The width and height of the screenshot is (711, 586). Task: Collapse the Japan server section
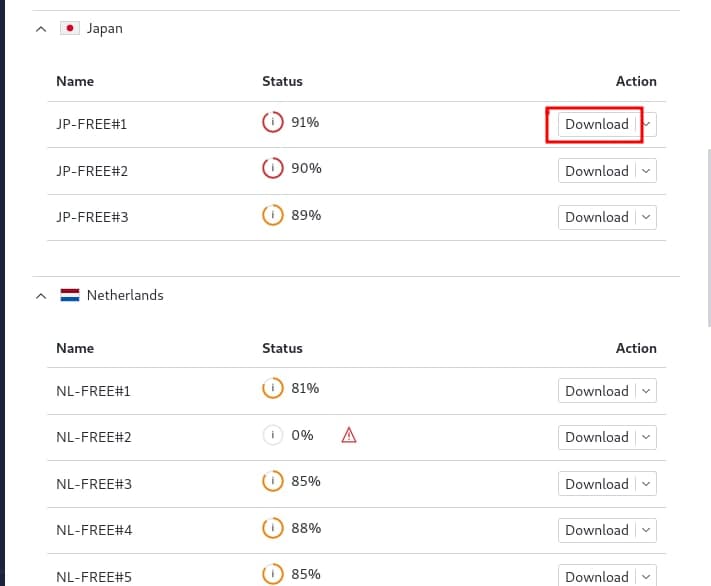[x=41, y=29]
